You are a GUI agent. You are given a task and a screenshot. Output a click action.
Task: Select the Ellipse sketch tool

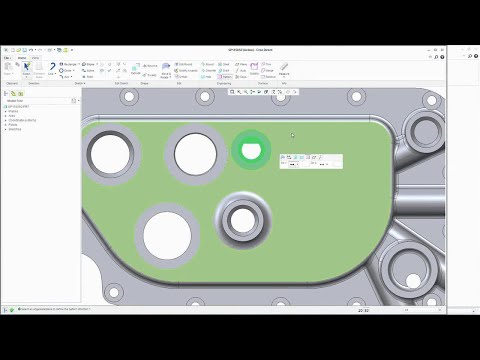click(x=88, y=64)
